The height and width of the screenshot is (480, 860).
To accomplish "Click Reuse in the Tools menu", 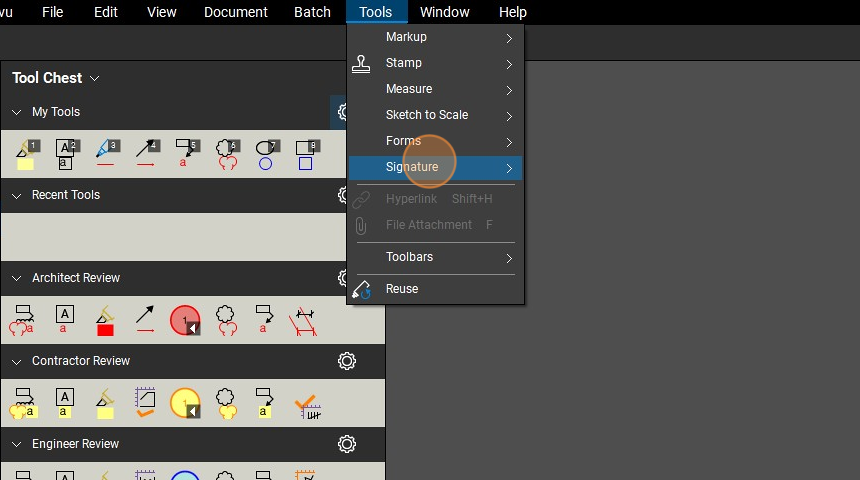I will click(402, 289).
